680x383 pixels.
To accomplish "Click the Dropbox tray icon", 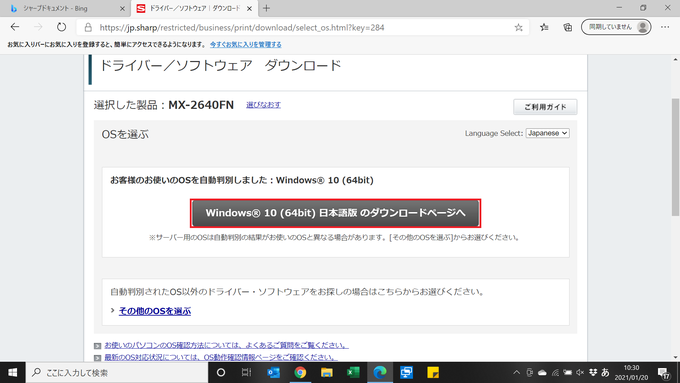I will [593, 372].
